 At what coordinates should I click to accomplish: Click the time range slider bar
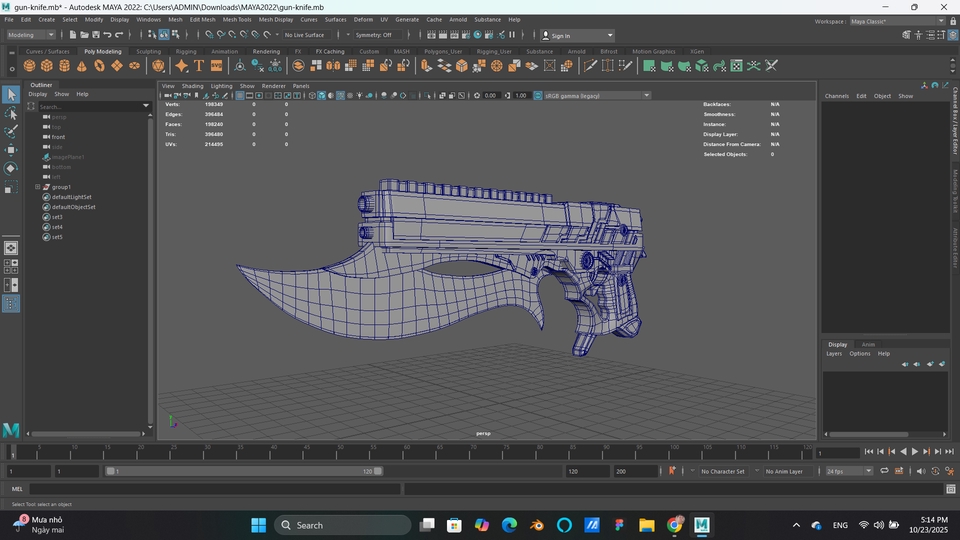(244, 471)
